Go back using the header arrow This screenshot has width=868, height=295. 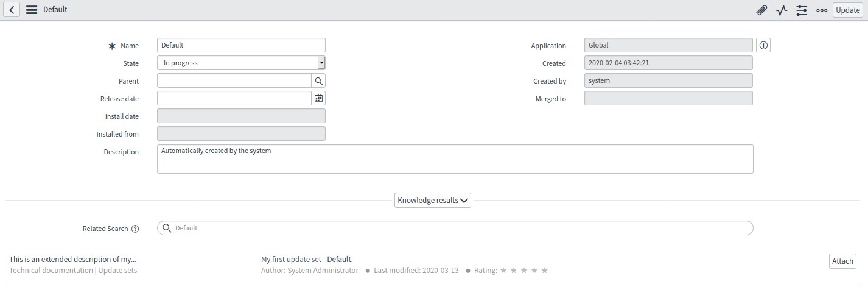[12, 10]
